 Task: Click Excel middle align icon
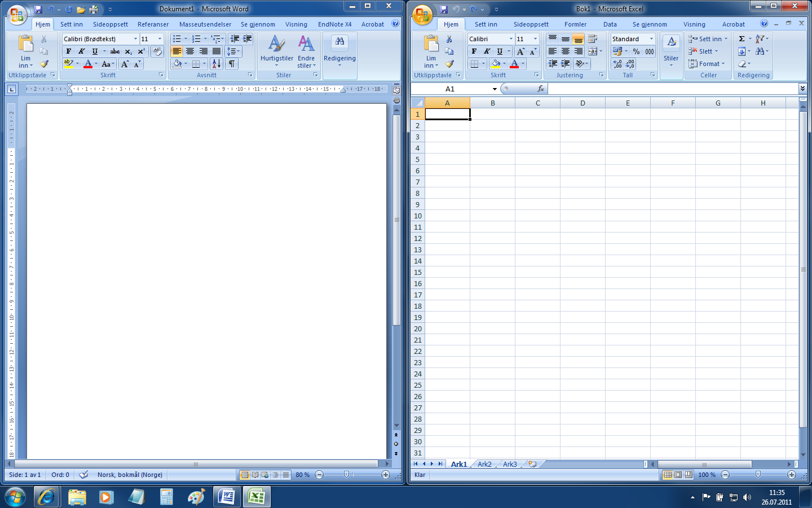tap(566, 39)
